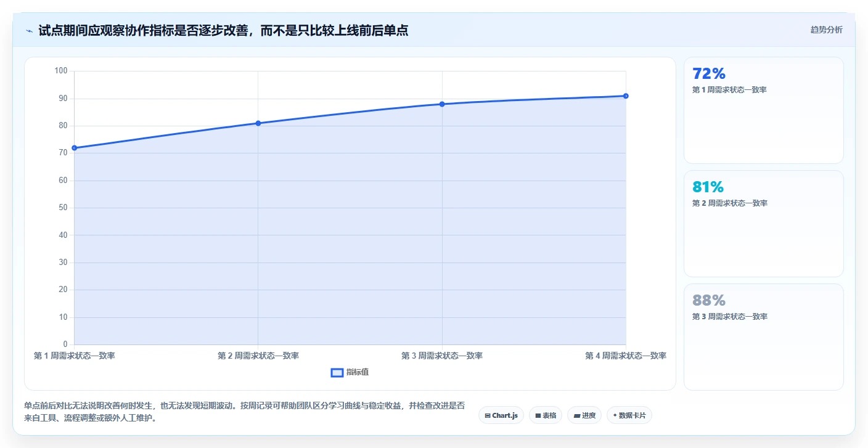Click x-axis label 第 1 周需求状态一致率

click(x=75, y=356)
